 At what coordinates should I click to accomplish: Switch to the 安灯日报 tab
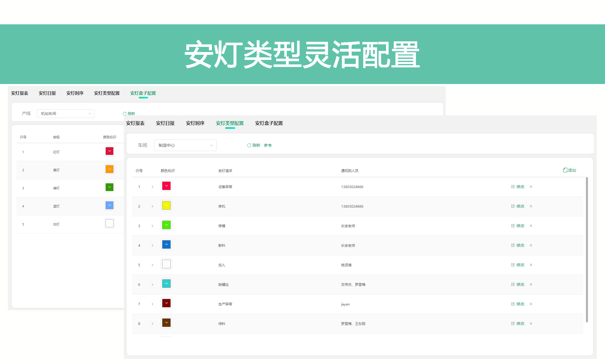coord(165,123)
